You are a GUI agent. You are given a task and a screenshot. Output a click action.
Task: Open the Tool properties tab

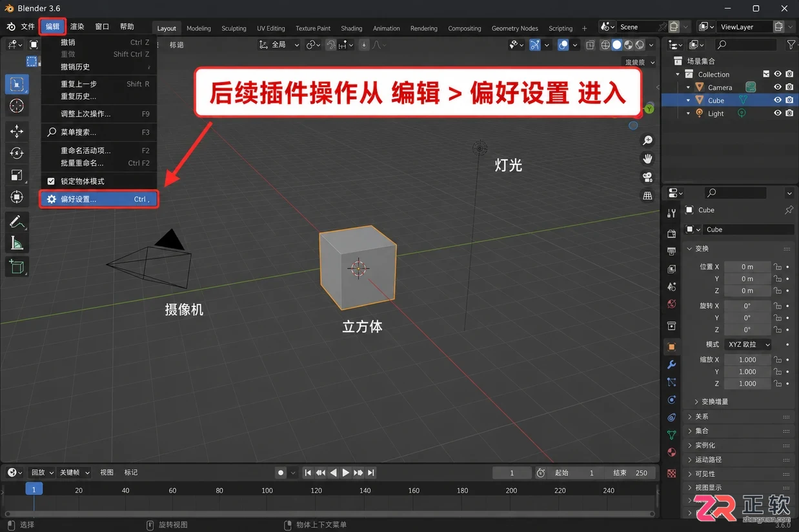click(672, 213)
